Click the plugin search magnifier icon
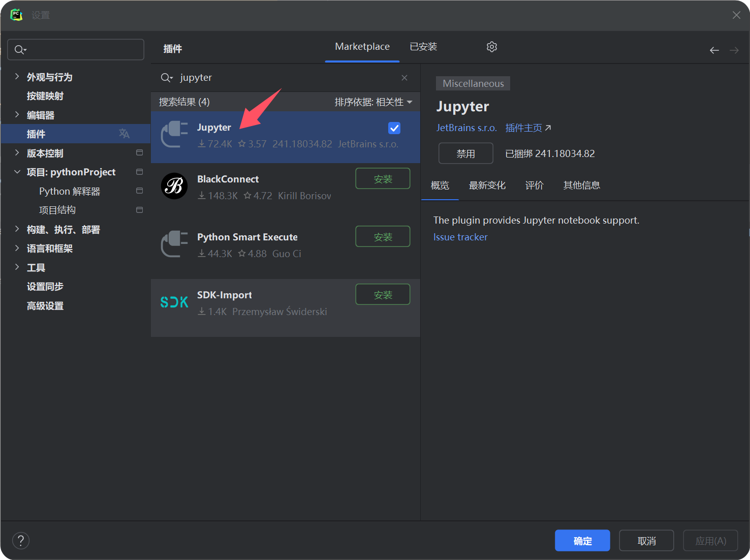 click(x=167, y=78)
